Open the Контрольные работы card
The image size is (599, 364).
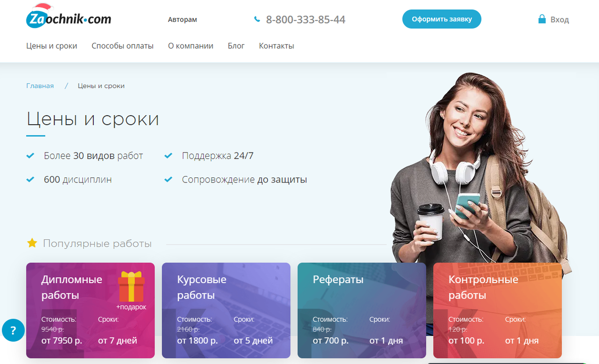[498, 310]
